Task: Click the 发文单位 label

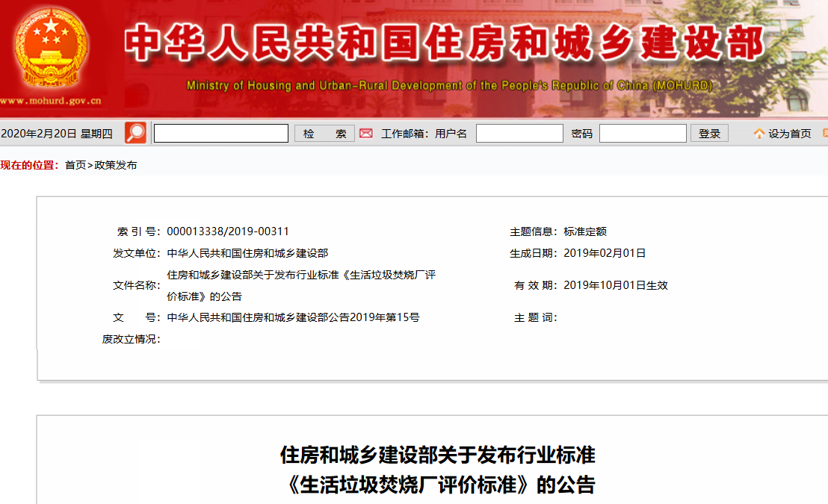Action: [136, 253]
